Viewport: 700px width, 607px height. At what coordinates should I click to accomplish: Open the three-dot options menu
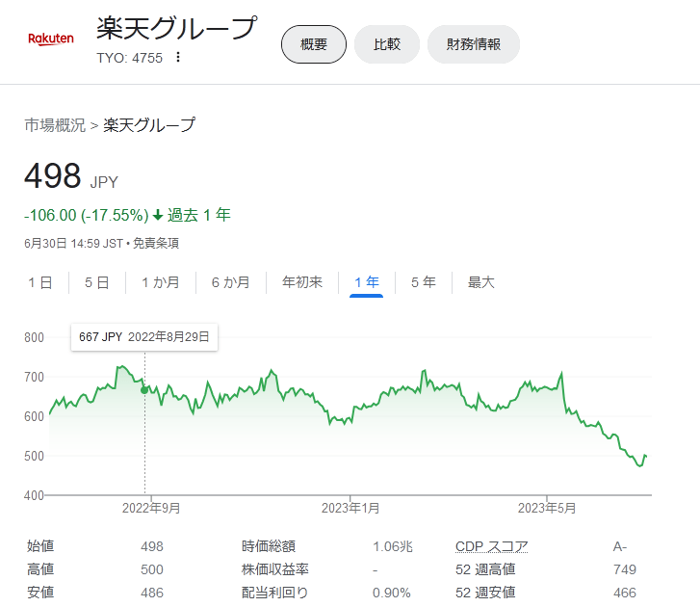point(177,58)
